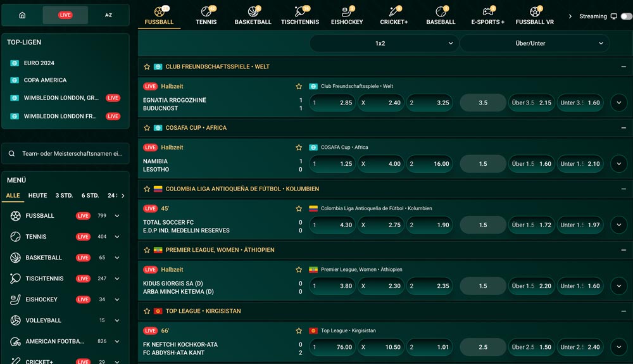Open the 1x2 market dropdown

click(x=384, y=43)
